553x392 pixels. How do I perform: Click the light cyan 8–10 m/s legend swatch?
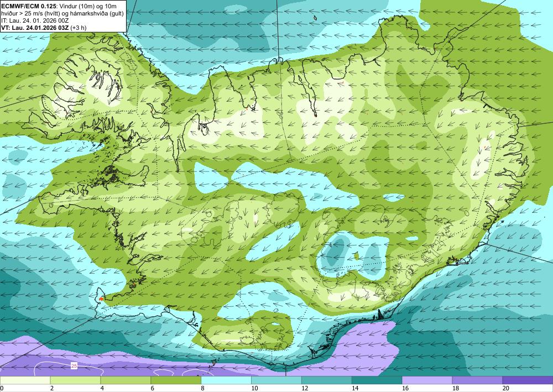[226, 380]
